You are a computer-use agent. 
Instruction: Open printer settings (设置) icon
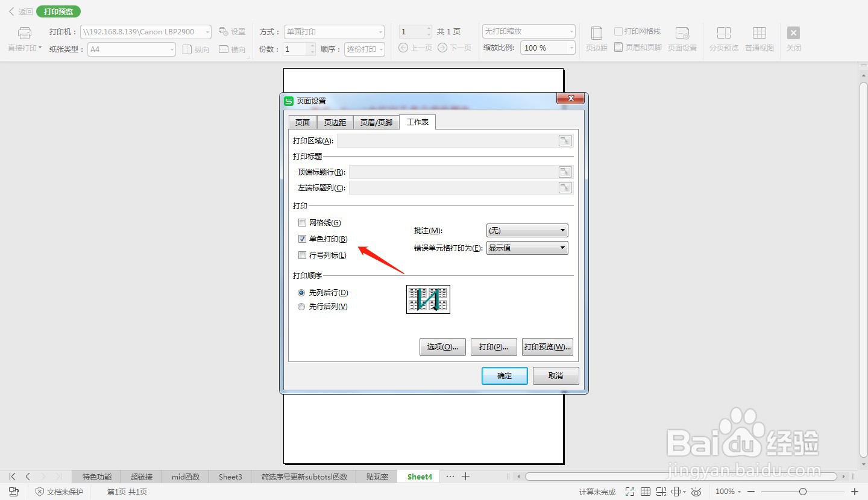tap(232, 31)
